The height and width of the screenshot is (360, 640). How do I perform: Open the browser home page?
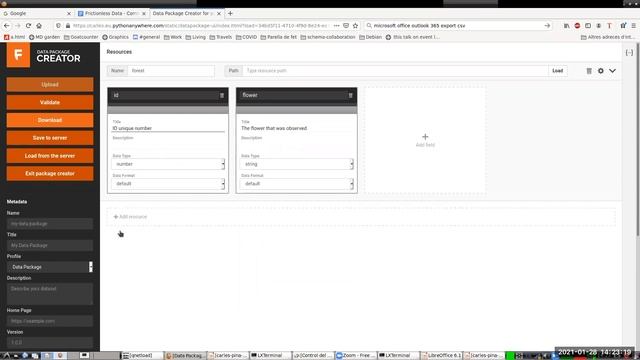(x=39, y=25)
